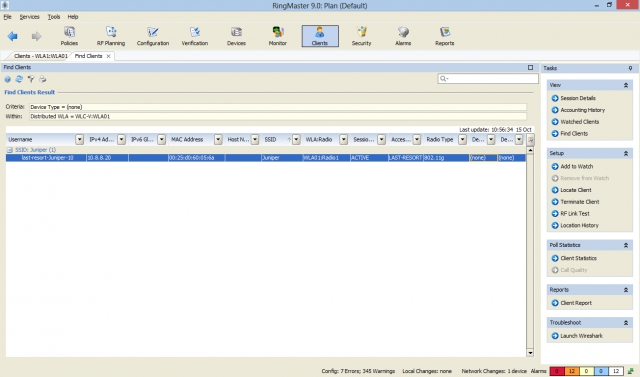
Task: Collapse the Troubleshoot group
Action: (625, 323)
